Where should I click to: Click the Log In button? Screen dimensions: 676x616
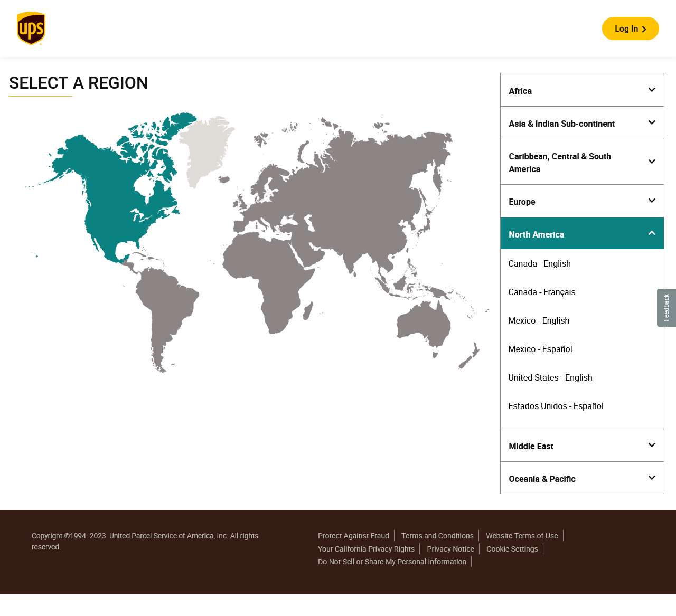630,29
